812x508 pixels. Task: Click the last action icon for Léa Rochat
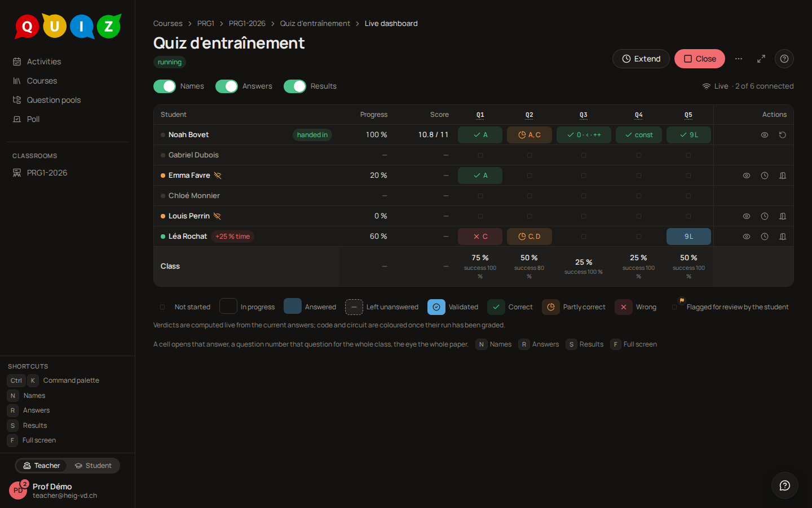pyautogui.click(x=783, y=237)
